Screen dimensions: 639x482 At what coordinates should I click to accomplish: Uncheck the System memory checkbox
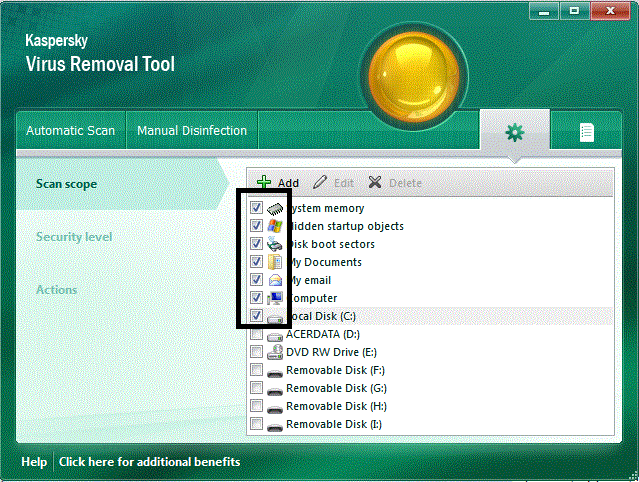tap(256, 208)
